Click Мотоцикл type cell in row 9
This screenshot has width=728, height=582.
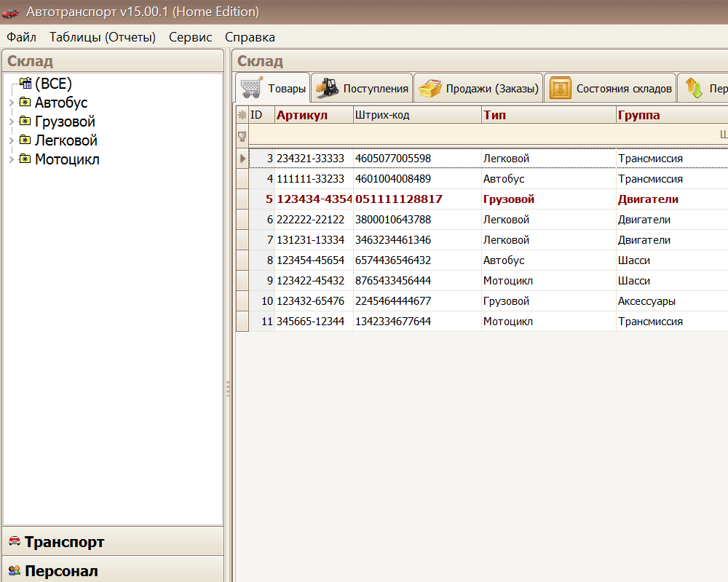[549, 281]
